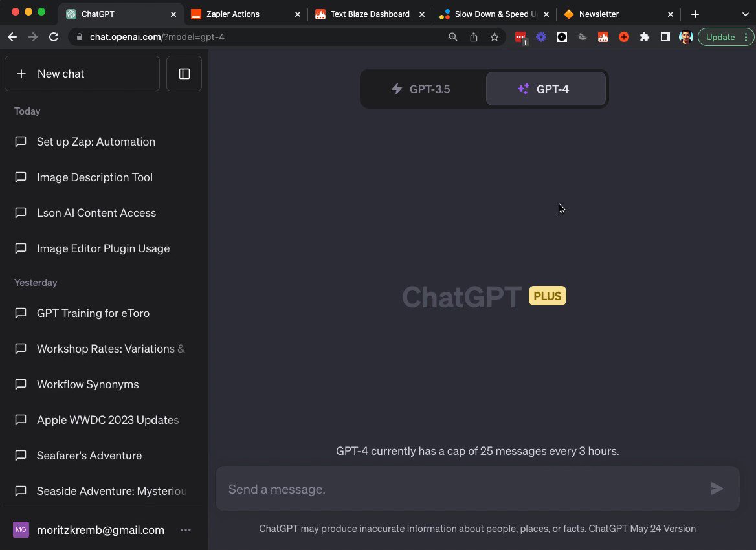Image resolution: width=756 pixels, height=550 pixels.
Task: Start a New chat
Action: (82, 73)
